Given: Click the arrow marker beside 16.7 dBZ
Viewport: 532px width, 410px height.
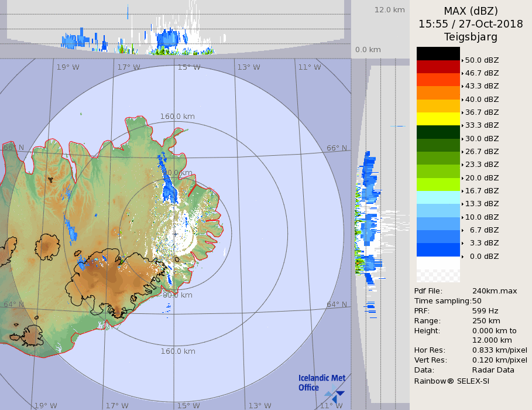Looking at the screenshot, I should [x=462, y=191].
